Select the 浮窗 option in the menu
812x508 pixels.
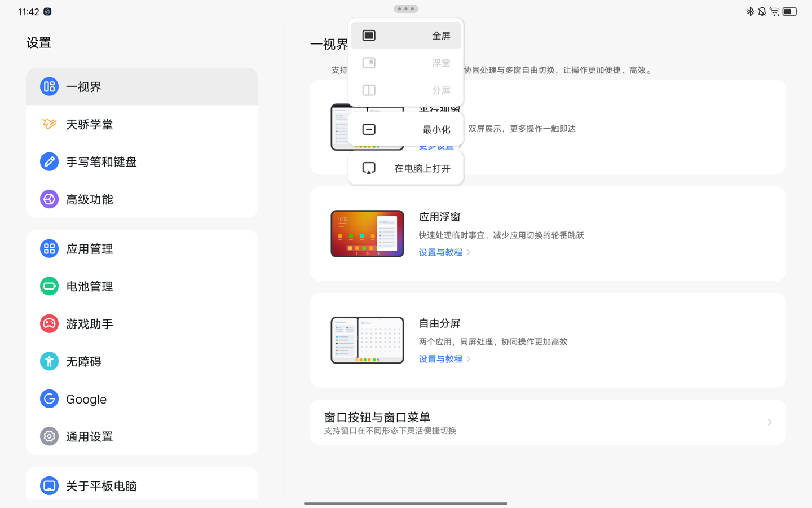[x=406, y=63]
